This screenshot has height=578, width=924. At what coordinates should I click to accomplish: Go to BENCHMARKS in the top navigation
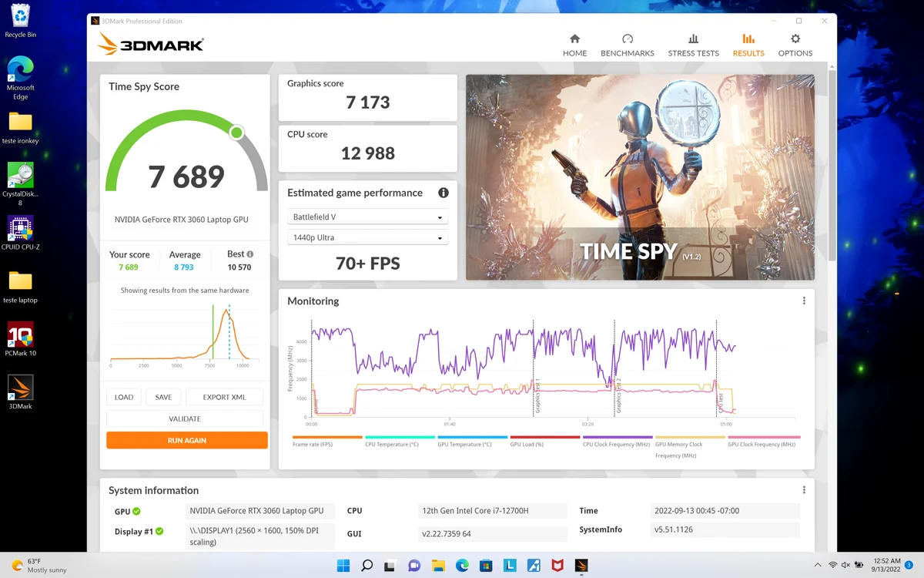point(627,45)
